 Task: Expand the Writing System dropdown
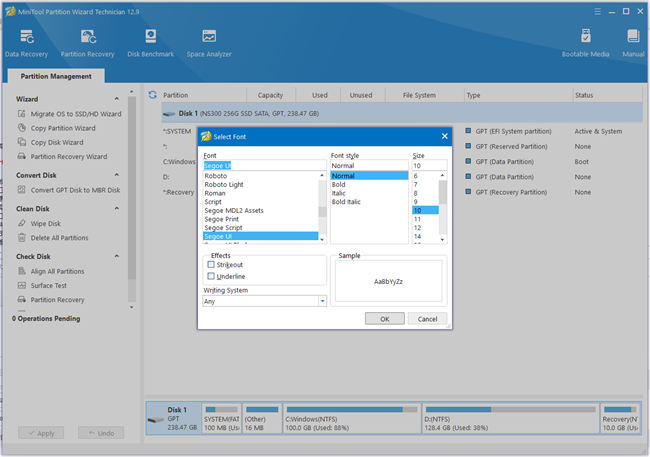click(322, 301)
